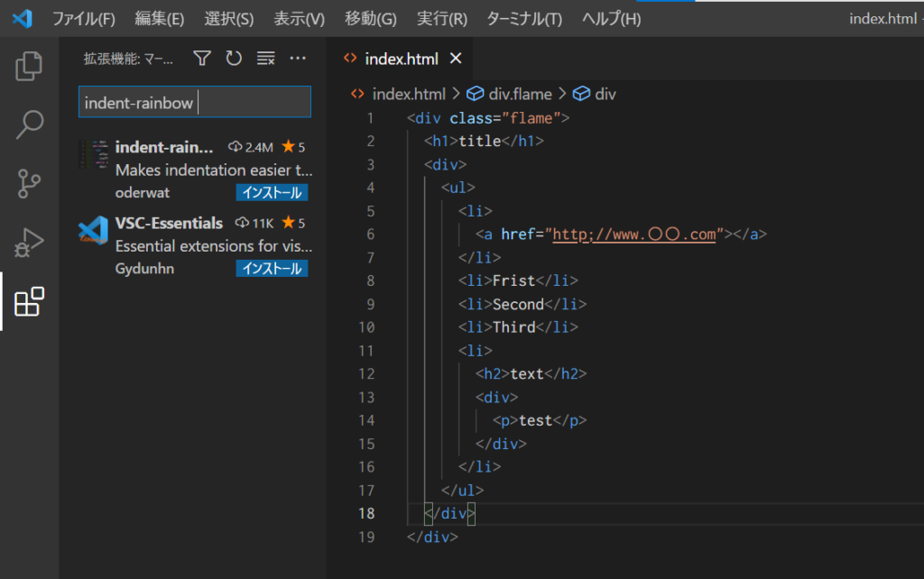
Task: Open extensions more actions ellipsis icon
Action: [x=298, y=57]
